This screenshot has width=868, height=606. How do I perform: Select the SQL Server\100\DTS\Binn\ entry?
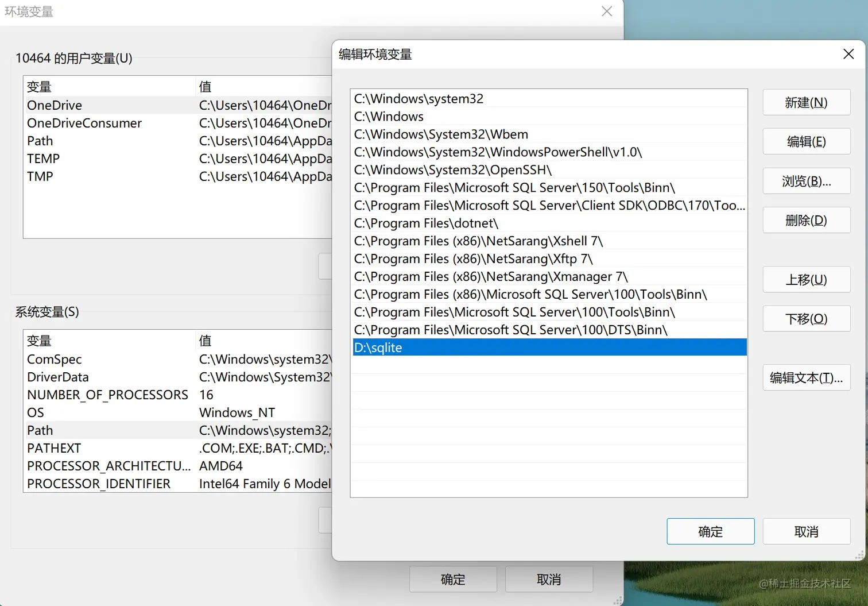pos(549,330)
